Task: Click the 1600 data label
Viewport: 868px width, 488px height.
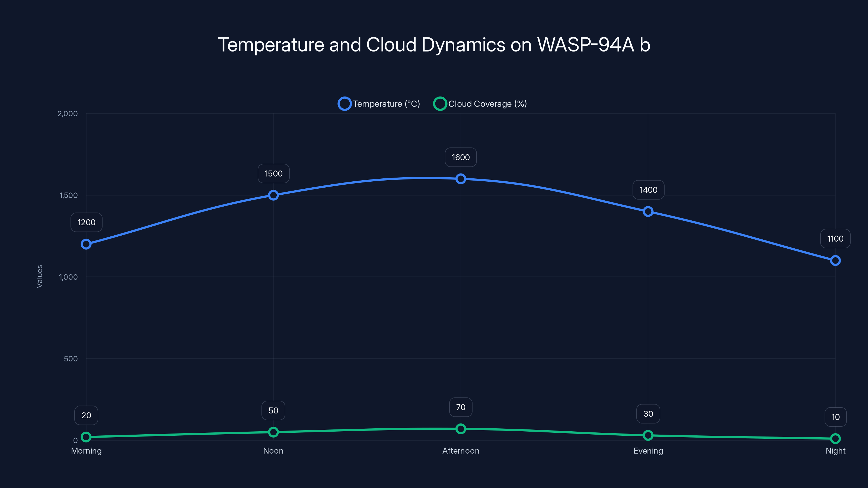Action: click(461, 157)
